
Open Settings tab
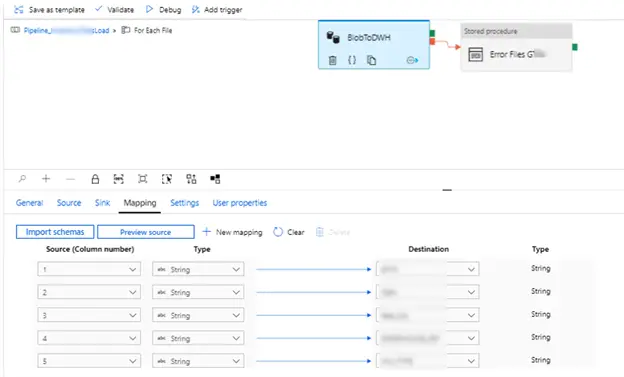coord(185,203)
